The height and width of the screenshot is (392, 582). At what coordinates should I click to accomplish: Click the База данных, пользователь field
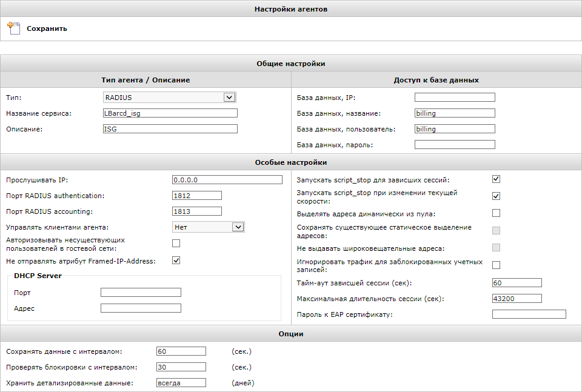click(x=455, y=128)
